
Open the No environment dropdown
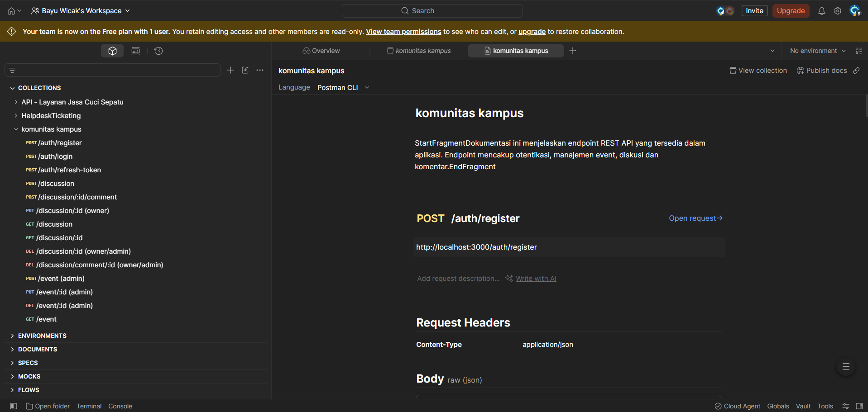pos(818,51)
